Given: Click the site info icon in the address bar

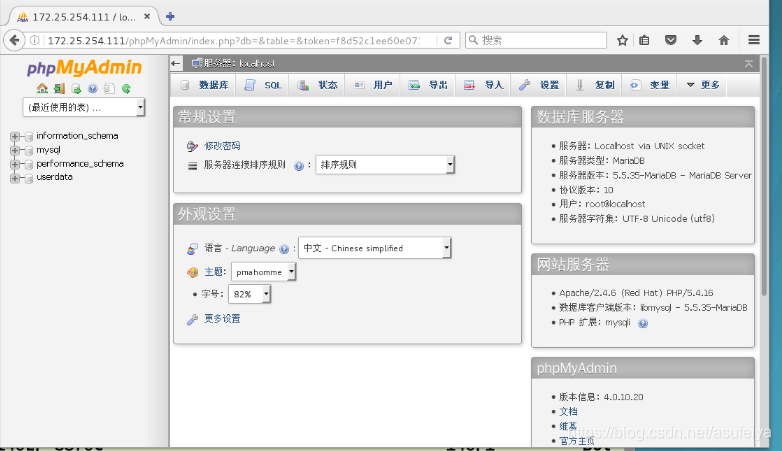Looking at the screenshot, I should [x=34, y=40].
